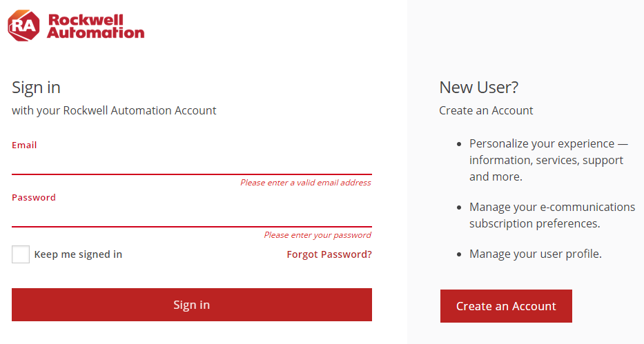Click the Create an Account button
The image size is (644, 344).
[506, 306]
